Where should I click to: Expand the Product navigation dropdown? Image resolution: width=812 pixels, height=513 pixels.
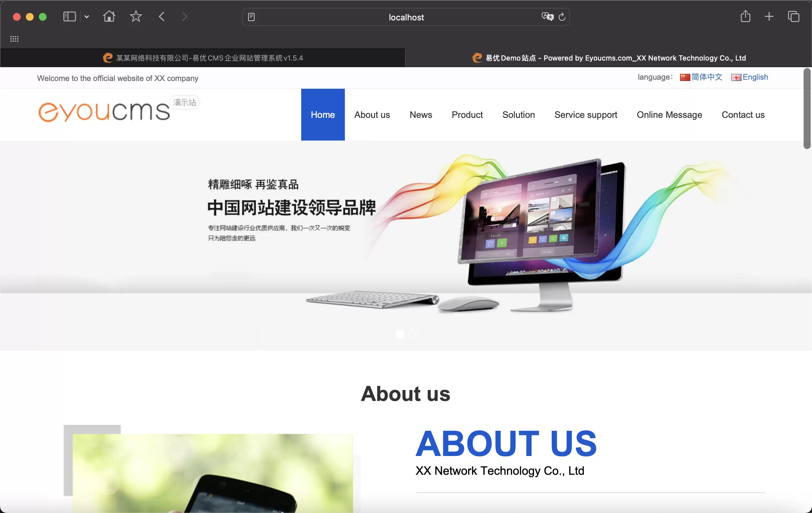click(x=467, y=115)
